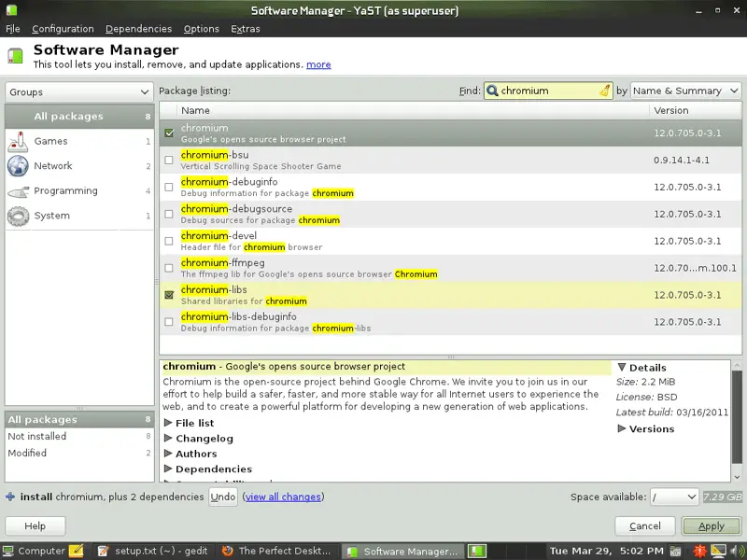The image size is (747, 560).
Task: Check the chromium-ffmpeg checkbox
Action: [169, 268]
